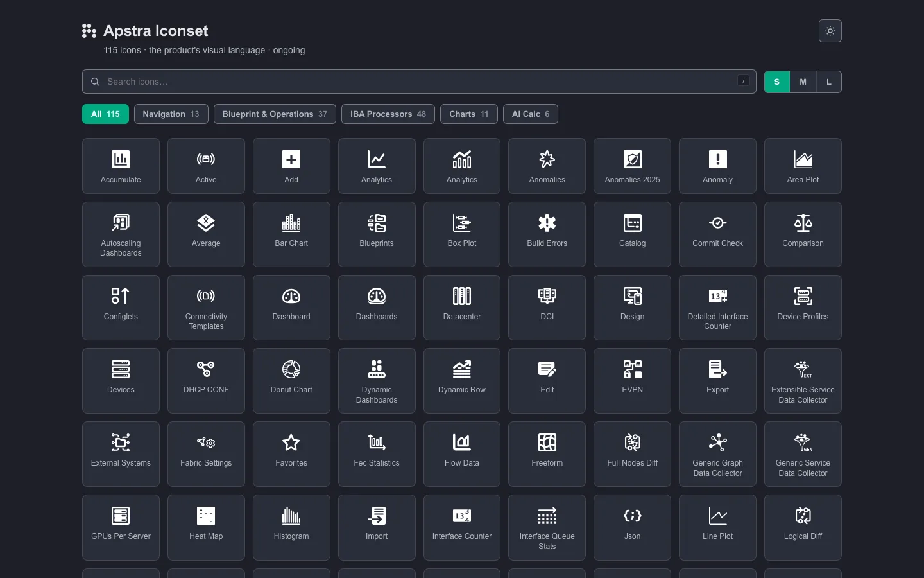The image size is (924, 578).
Task: Choose the Json braces icon
Action: [x=632, y=527]
